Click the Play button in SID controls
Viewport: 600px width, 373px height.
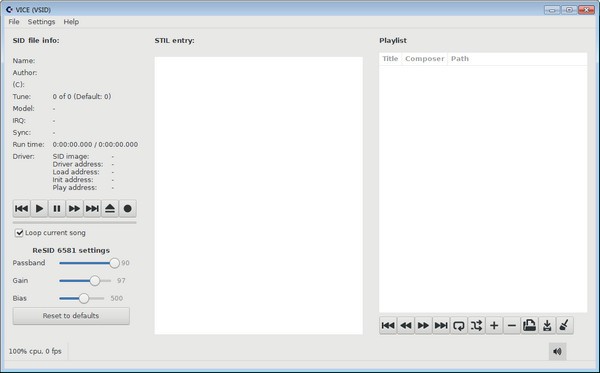point(39,208)
